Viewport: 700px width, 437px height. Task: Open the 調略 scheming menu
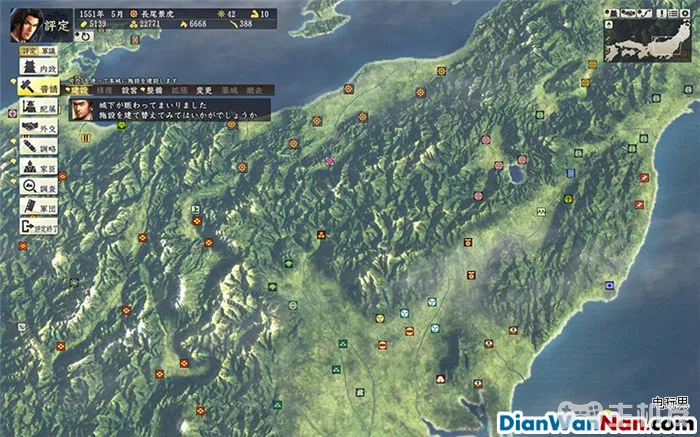38,146
